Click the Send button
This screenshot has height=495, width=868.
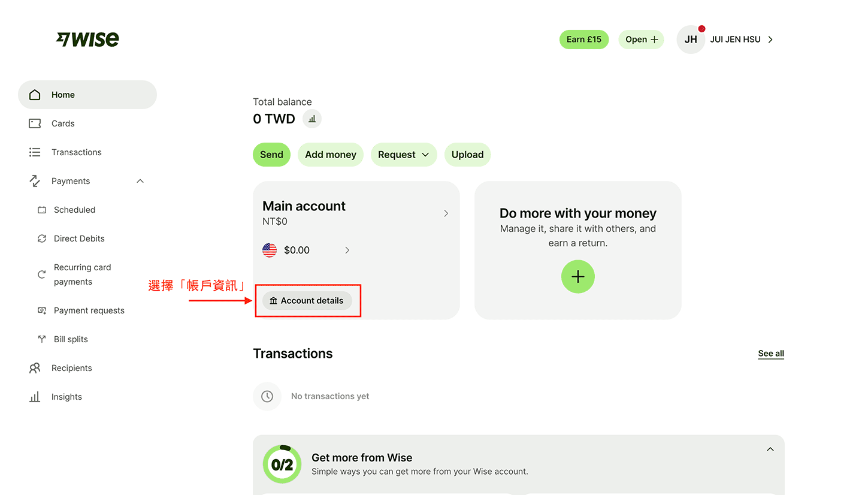[271, 155]
